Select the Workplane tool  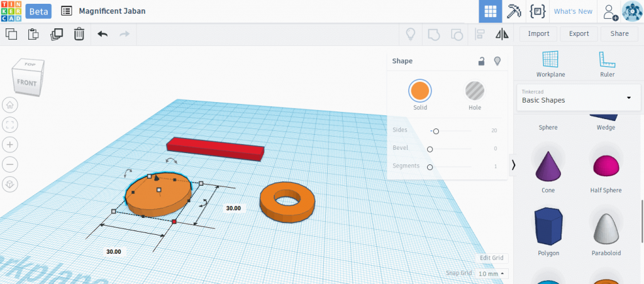(x=550, y=64)
